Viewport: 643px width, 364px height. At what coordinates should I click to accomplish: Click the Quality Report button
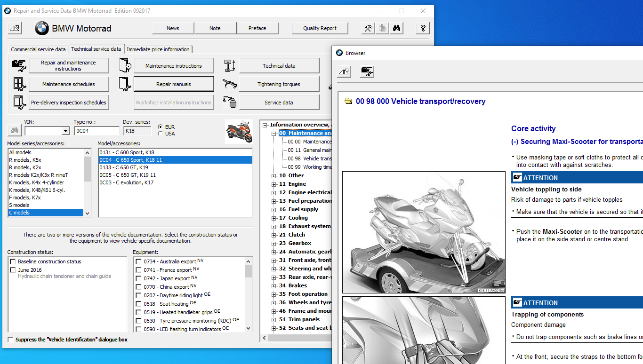(320, 28)
